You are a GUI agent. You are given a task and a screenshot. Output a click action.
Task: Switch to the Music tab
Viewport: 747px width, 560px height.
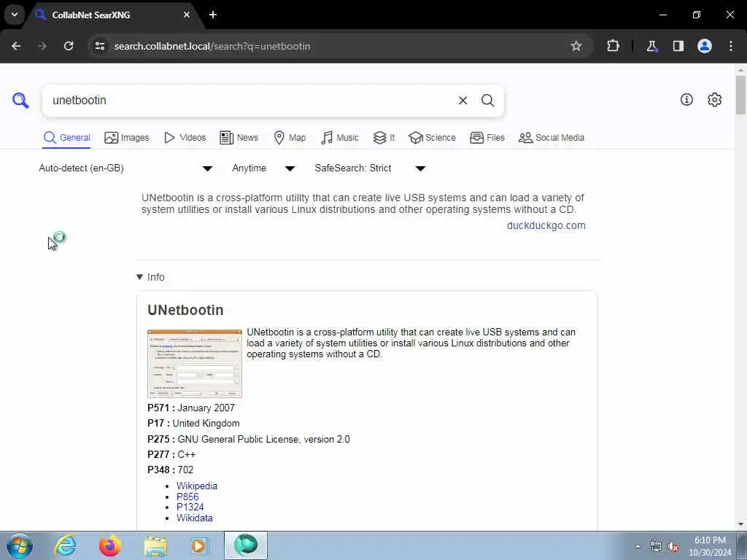(340, 138)
